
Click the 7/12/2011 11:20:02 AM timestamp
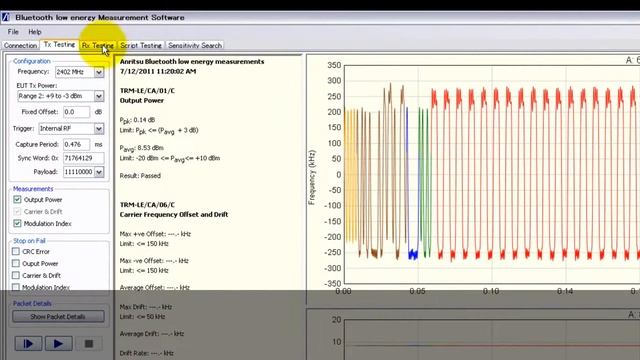[x=158, y=71]
